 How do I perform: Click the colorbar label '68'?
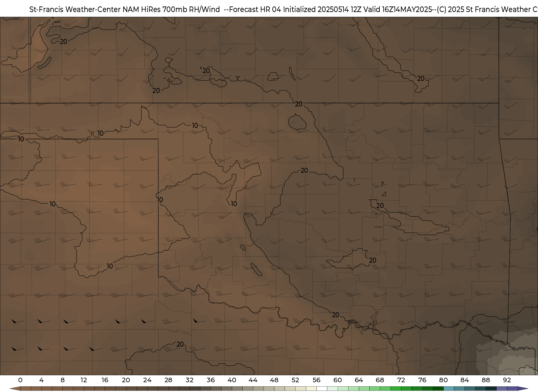[x=380, y=380]
